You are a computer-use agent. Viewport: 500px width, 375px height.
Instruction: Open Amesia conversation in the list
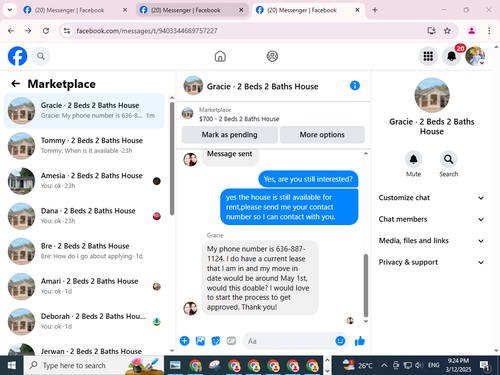84,181
